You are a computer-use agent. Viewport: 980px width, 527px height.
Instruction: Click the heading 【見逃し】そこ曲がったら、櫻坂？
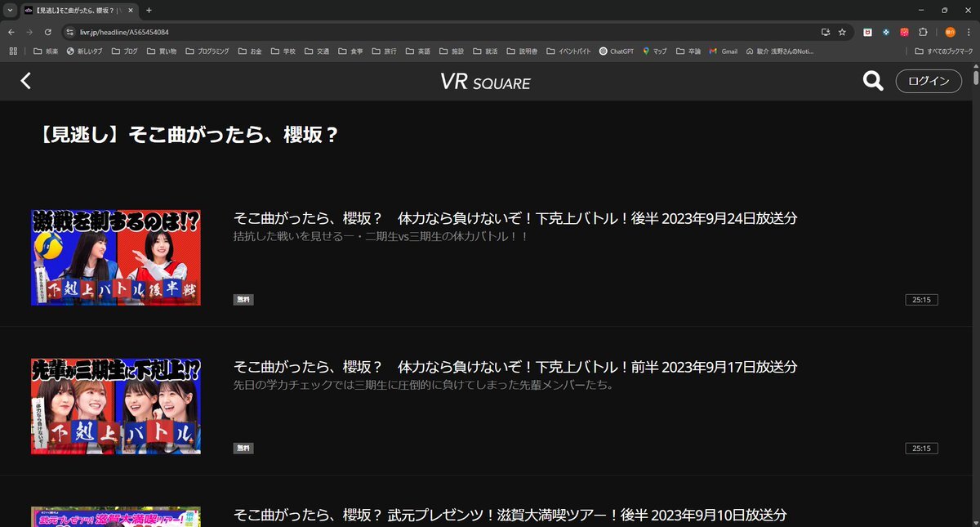point(189,135)
